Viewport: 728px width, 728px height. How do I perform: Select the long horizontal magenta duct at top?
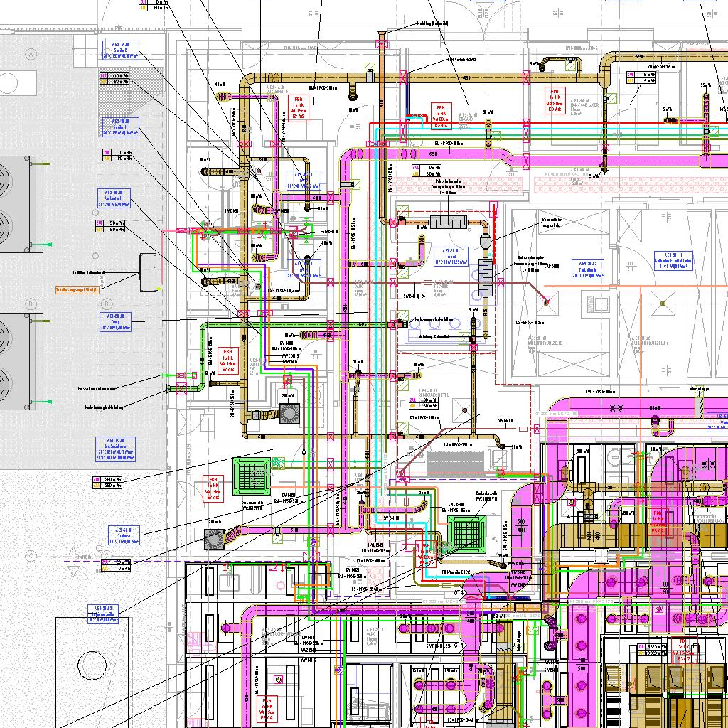[455, 154]
